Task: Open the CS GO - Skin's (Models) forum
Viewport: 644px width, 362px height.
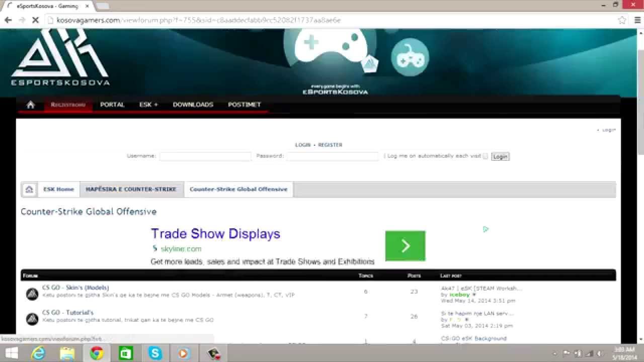Action: click(x=75, y=288)
